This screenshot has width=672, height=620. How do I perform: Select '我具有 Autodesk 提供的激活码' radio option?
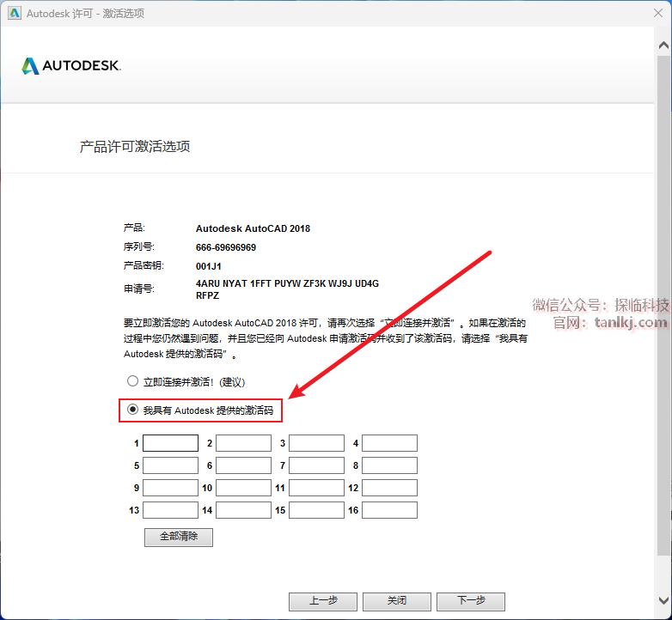click(x=133, y=410)
